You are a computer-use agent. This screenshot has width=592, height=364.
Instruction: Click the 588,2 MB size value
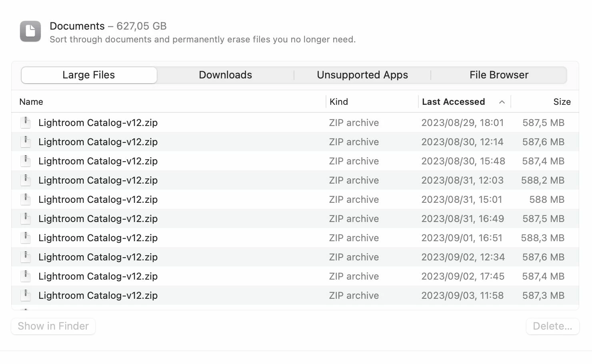543,180
